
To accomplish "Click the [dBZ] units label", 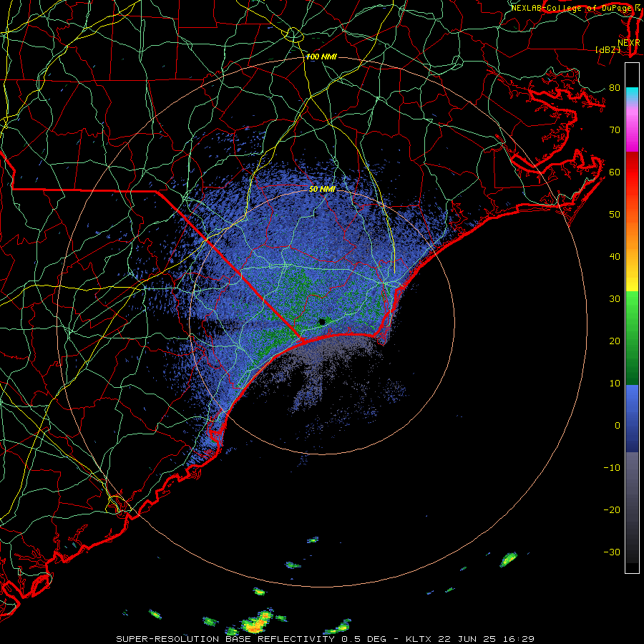I will [608, 49].
